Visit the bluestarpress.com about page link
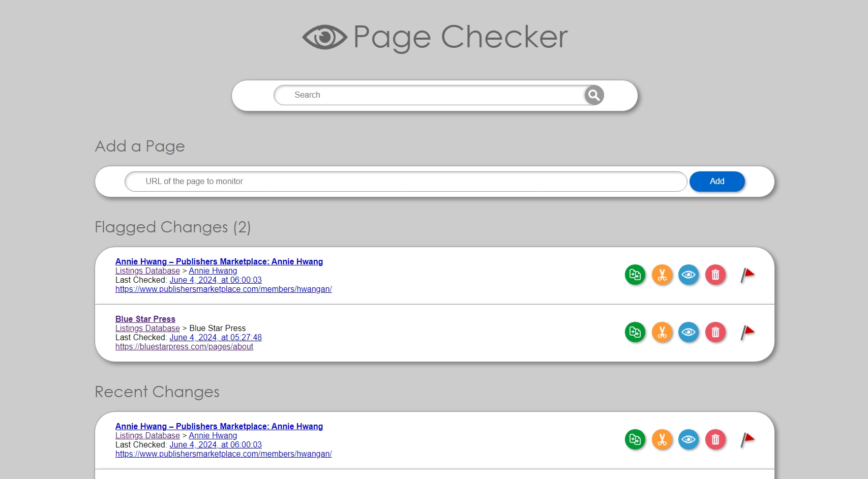The height and width of the screenshot is (479, 868). tap(184, 346)
